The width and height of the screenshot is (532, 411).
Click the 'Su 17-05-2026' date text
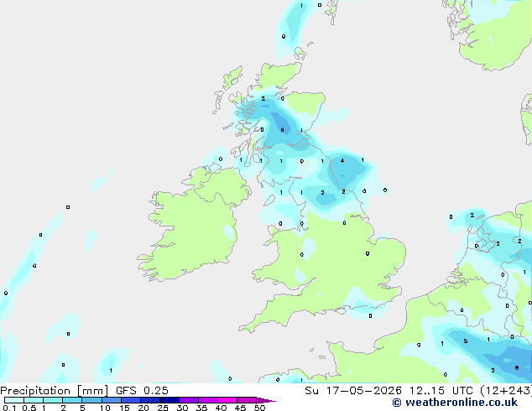click(x=353, y=391)
